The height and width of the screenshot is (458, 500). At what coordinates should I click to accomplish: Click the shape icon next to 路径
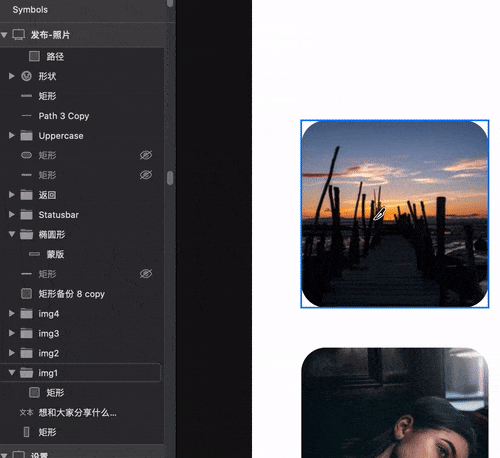click(x=34, y=56)
